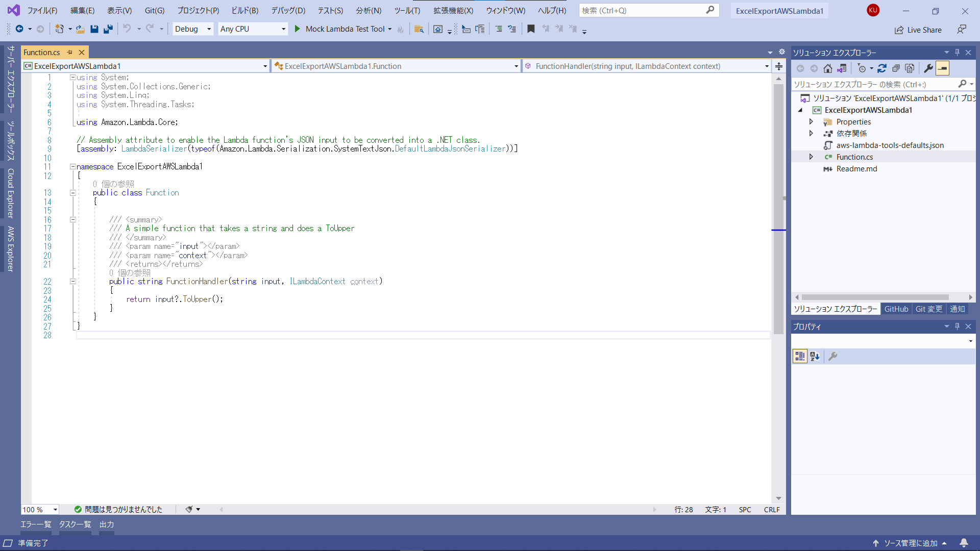The image size is (980, 551).
Task: Collapse the namespace ExcelExportAWSLambda1 code block
Action: [72, 167]
